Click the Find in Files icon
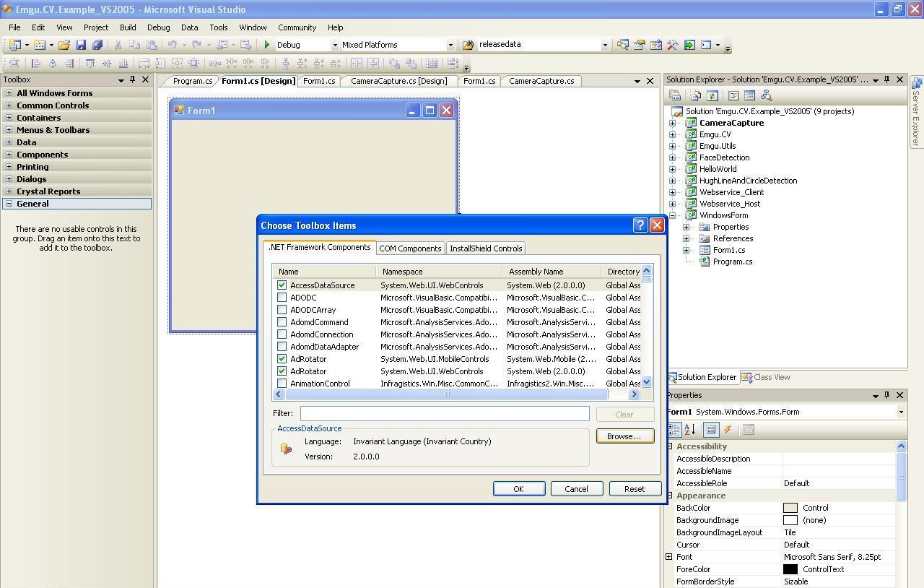The image size is (924, 588). 468,45
